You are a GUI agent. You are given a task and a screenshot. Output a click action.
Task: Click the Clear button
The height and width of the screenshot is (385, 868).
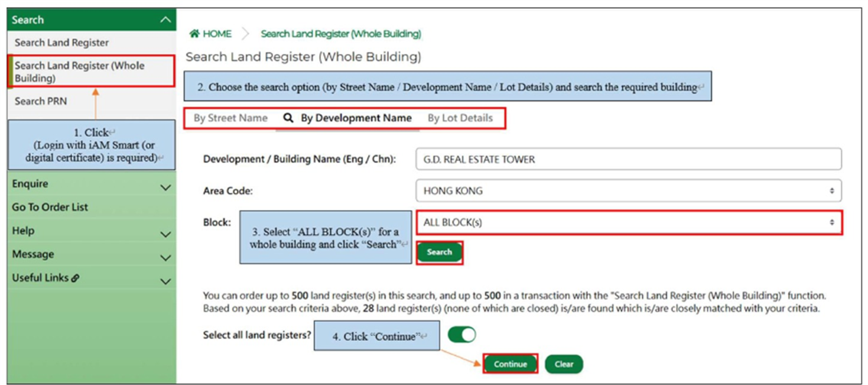pyautogui.click(x=564, y=364)
